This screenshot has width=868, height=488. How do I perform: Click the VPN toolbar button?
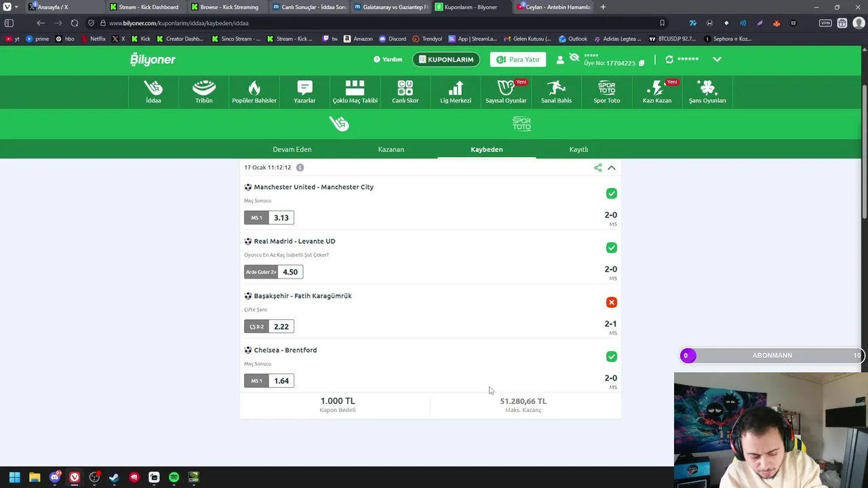(825, 23)
